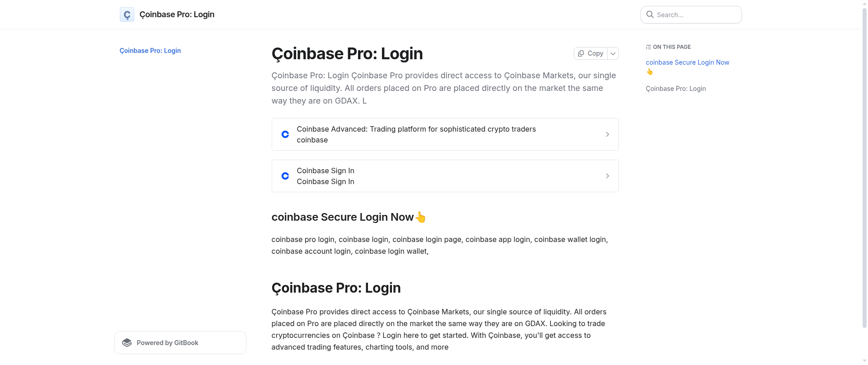Viewport: 868px width, 365px height.
Task: Jump to Çoinbase Pro: Login outline entry
Action: coord(675,89)
